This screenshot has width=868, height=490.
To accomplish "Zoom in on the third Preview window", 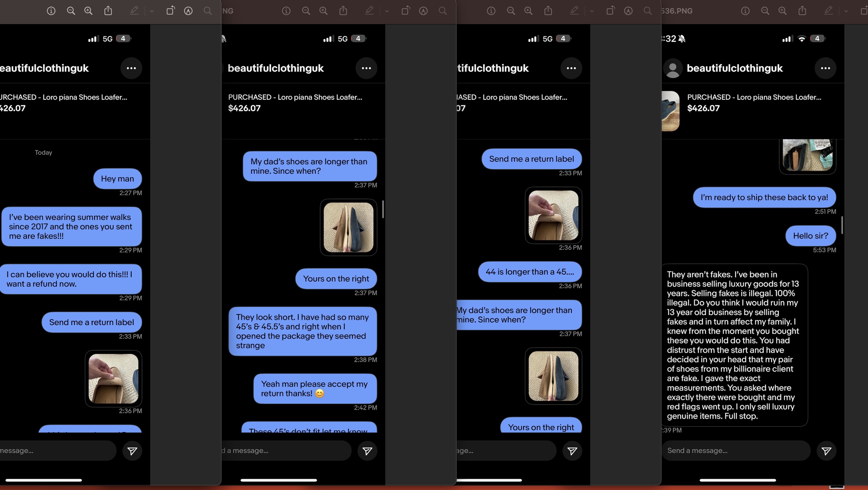I will (x=528, y=11).
